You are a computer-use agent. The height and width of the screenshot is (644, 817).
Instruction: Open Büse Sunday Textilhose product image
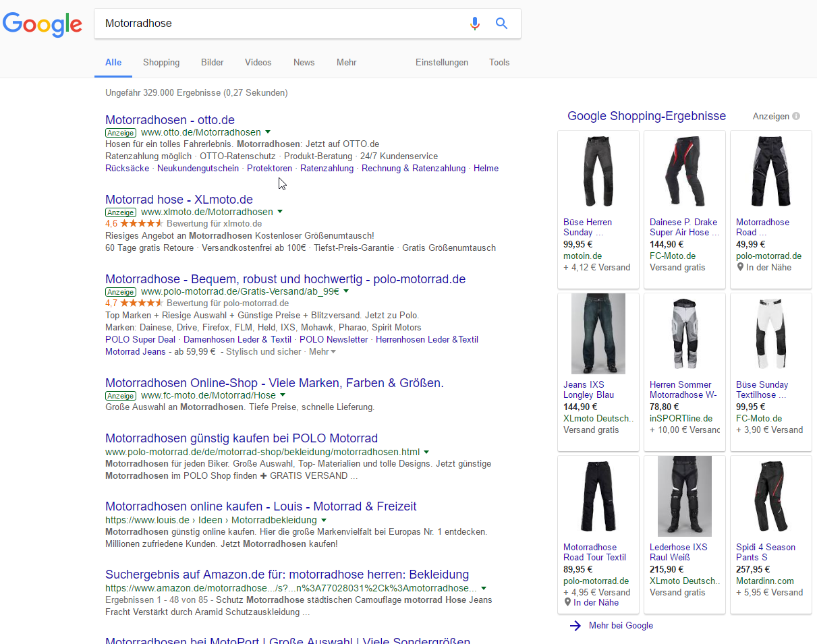click(771, 333)
